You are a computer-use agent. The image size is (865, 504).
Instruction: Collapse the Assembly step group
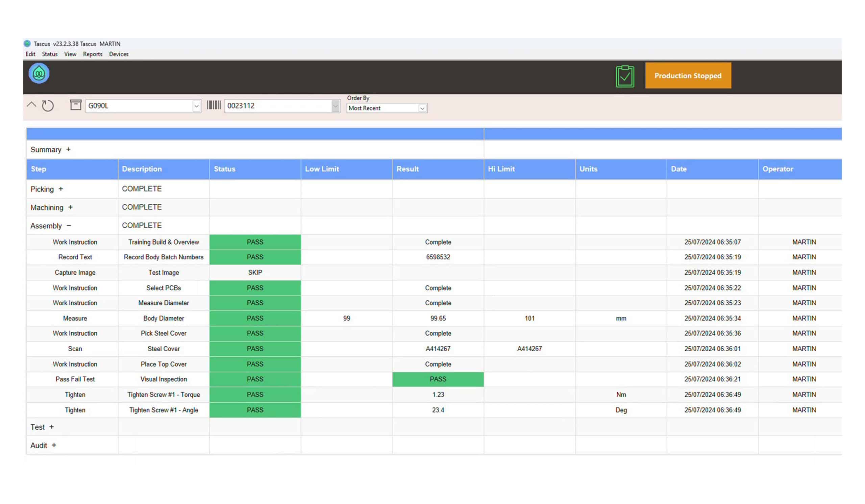point(69,225)
